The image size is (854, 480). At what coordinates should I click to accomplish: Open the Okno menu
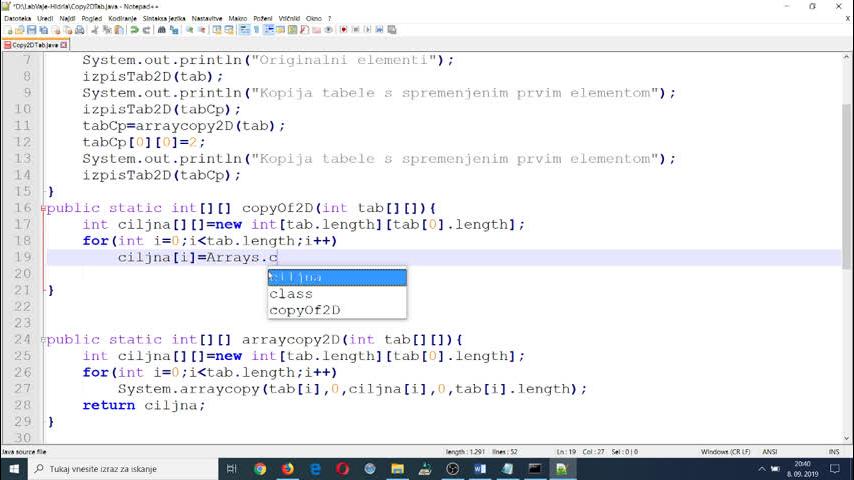tap(314, 19)
